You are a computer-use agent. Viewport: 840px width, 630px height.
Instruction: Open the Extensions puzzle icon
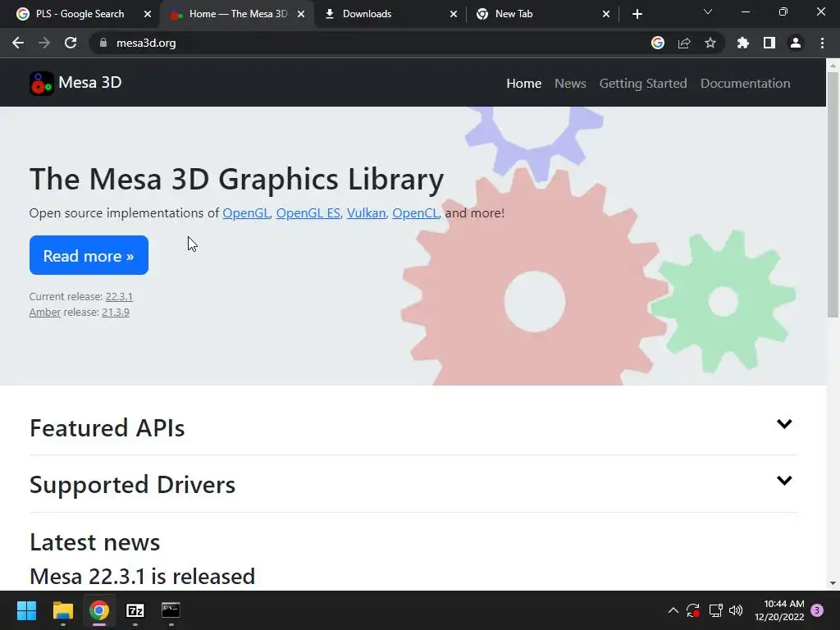743,43
